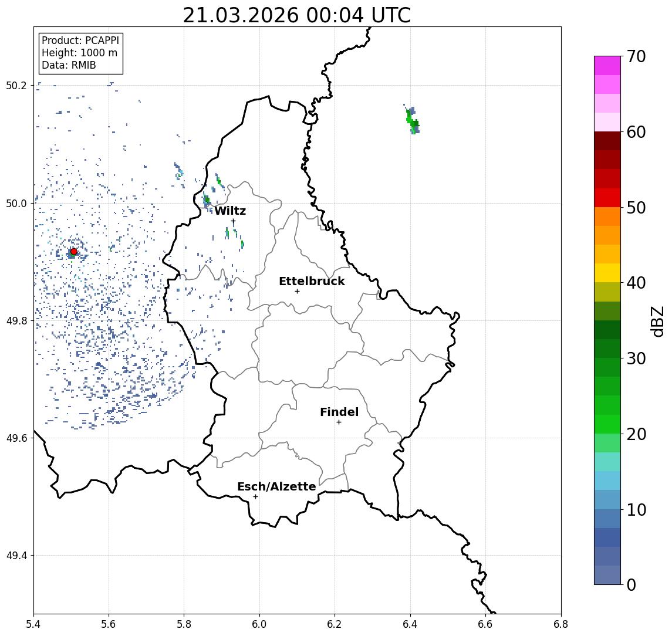Click the magenta top colorbar swatch
The height and width of the screenshot is (636, 672).
point(607,66)
